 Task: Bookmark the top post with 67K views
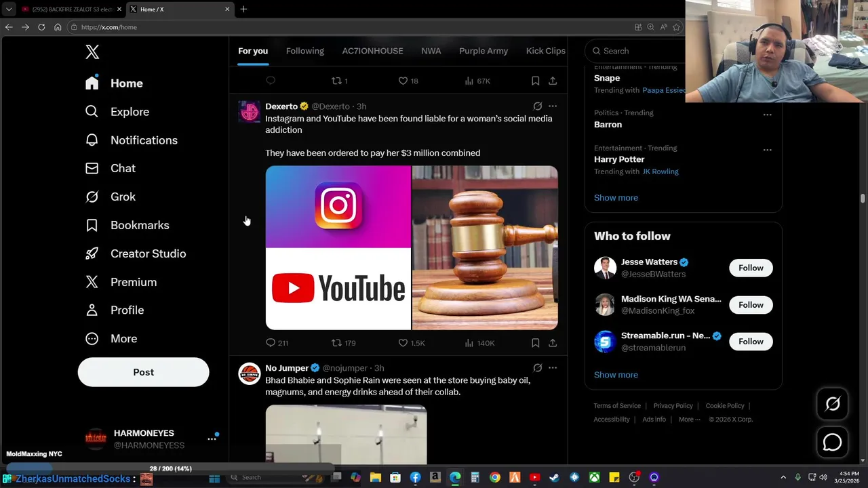(535, 81)
